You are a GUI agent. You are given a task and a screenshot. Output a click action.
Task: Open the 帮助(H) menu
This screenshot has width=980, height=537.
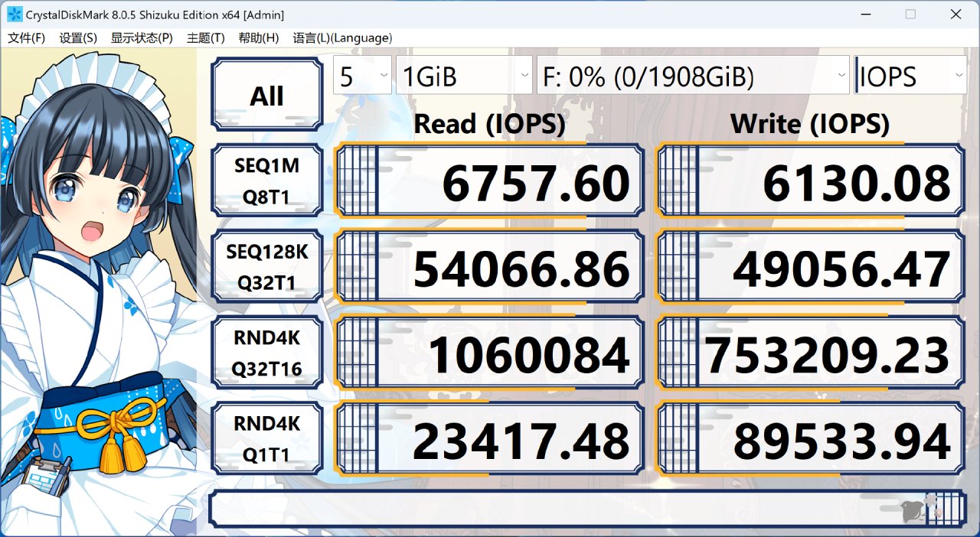(x=259, y=38)
